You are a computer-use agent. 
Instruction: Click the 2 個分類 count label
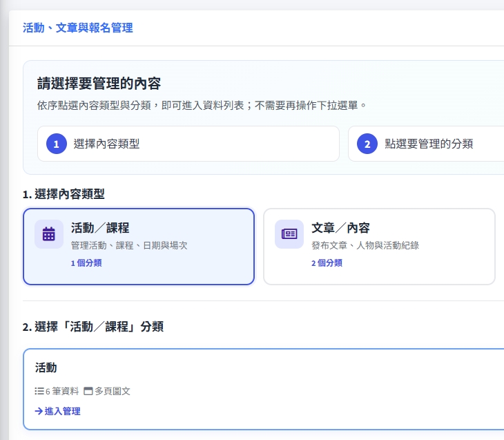(327, 262)
